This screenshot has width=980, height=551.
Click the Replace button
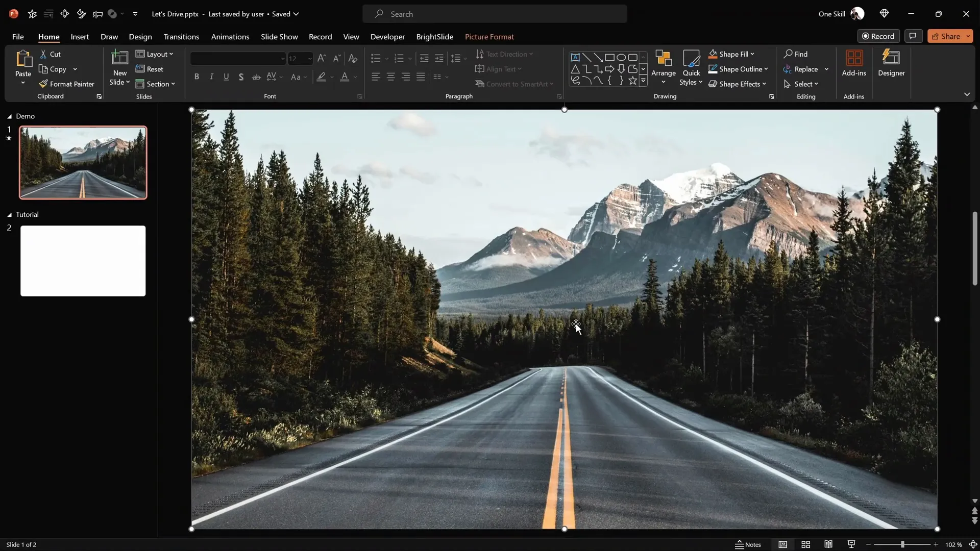coord(801,69)
